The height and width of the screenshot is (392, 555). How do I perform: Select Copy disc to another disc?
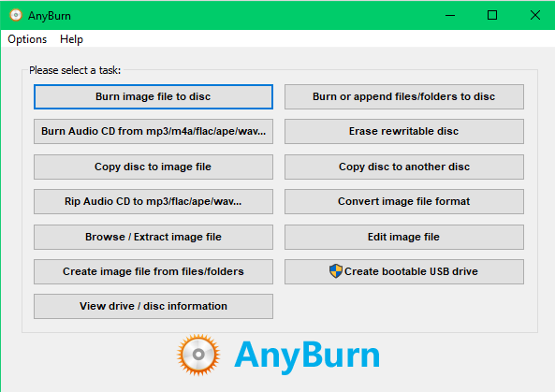point(404,167)
